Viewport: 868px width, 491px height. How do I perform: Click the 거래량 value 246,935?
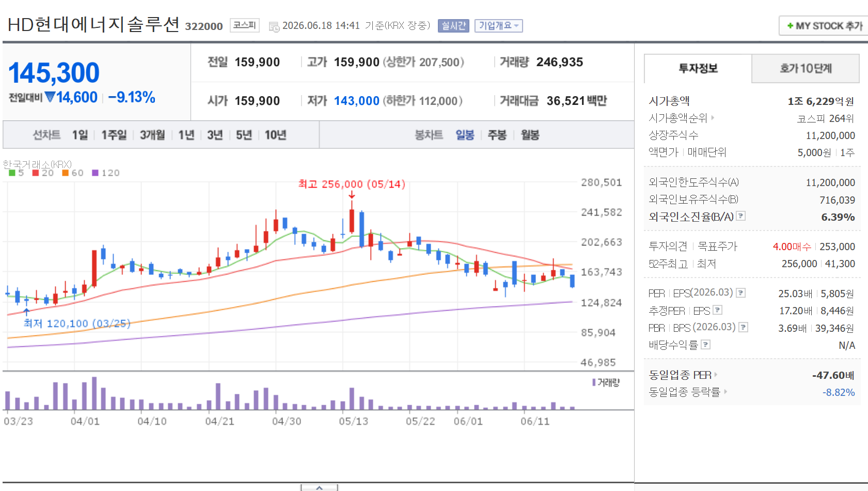560,62
